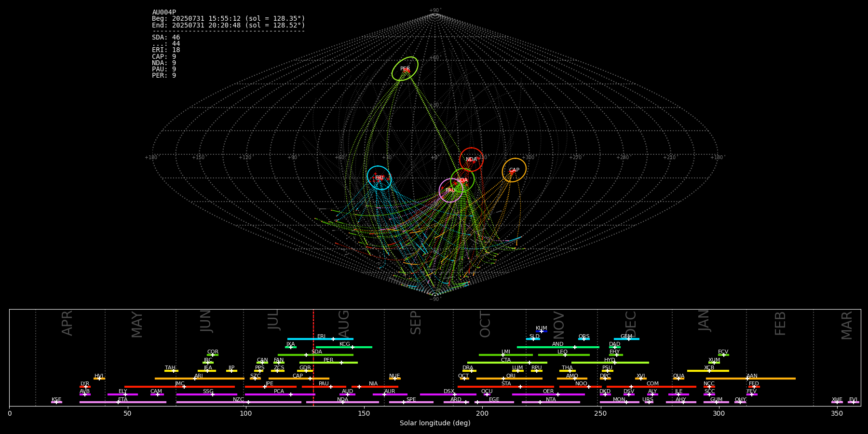Viewport: 868px width, 434px height.
Task: Click the orange CAP radiant ellipse on sky map
Action: tap(514, 170)
